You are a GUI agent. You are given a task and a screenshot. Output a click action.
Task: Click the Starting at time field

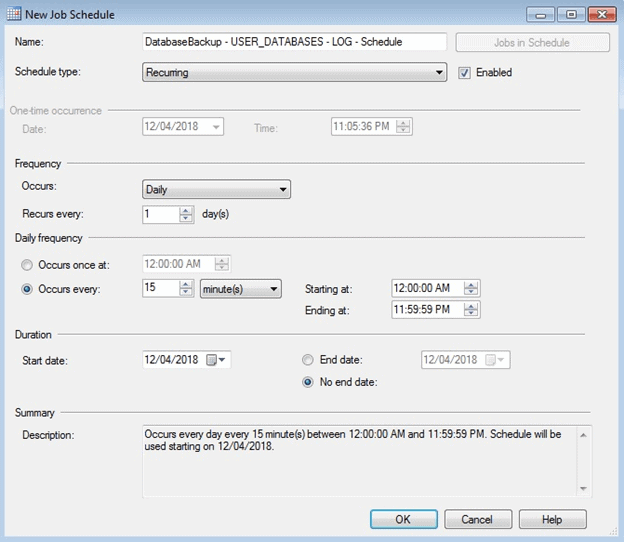coord(428,288)
